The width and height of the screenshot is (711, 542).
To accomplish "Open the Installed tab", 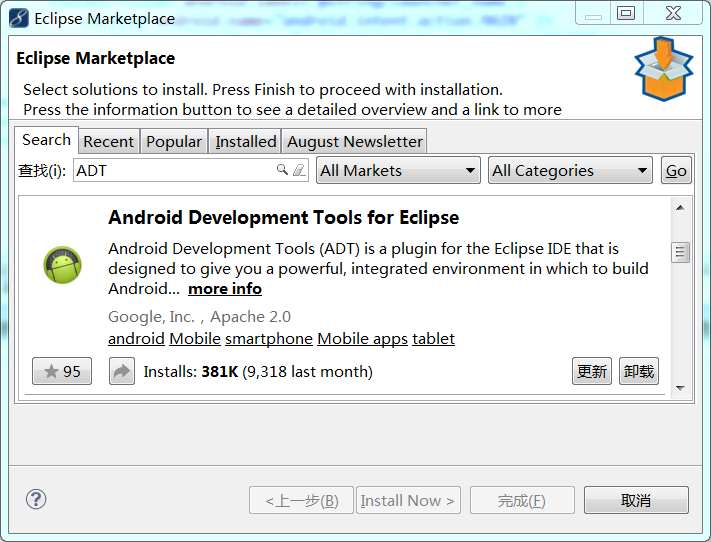I will 245,142.
